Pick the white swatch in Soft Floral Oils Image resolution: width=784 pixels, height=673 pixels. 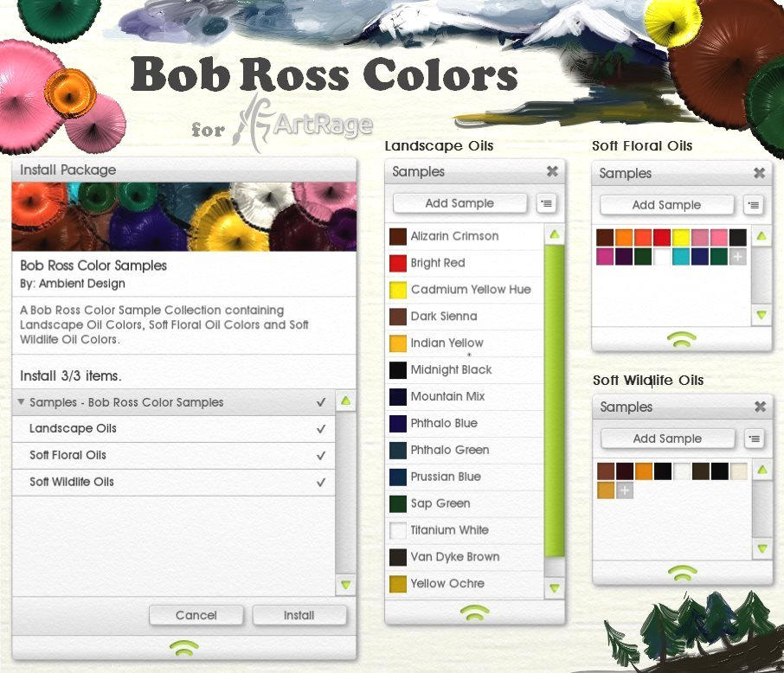coord(662,257)
